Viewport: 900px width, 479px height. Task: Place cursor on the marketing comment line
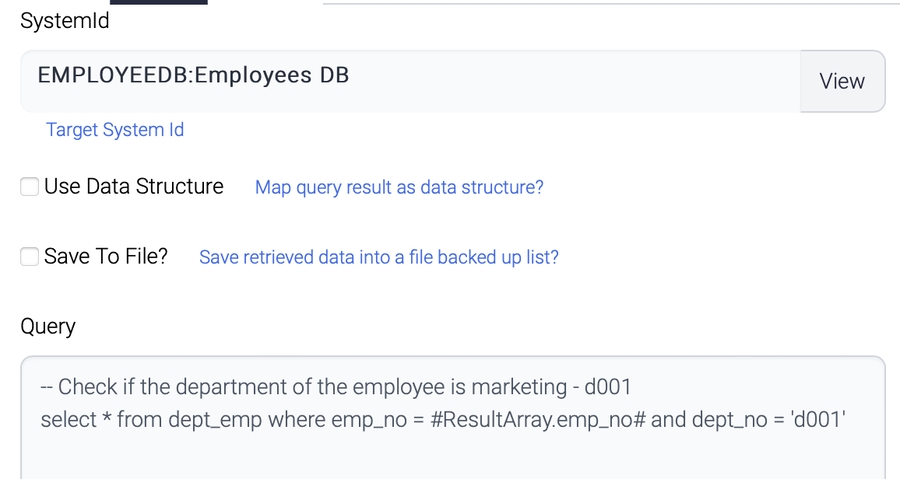[336, 387]
